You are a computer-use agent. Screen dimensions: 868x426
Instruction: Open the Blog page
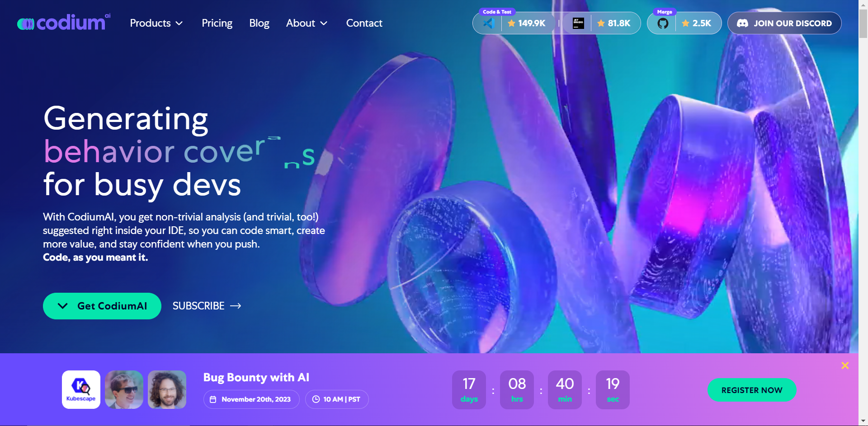(259, 23)
